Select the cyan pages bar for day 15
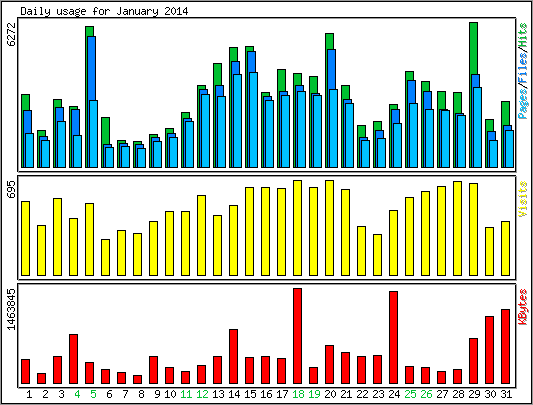This screenshot has width=533, height=405. (x=253, y=120)
